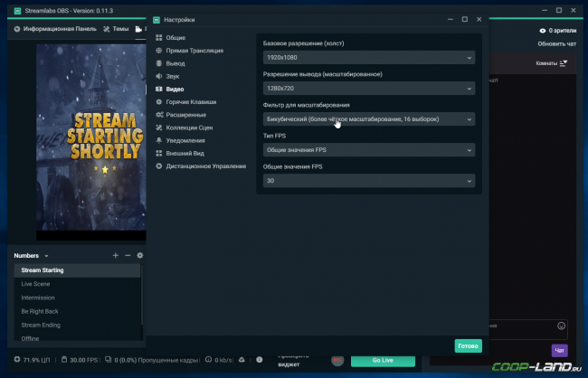Expand Numbers scene collection dropdown

pos(32,256)
